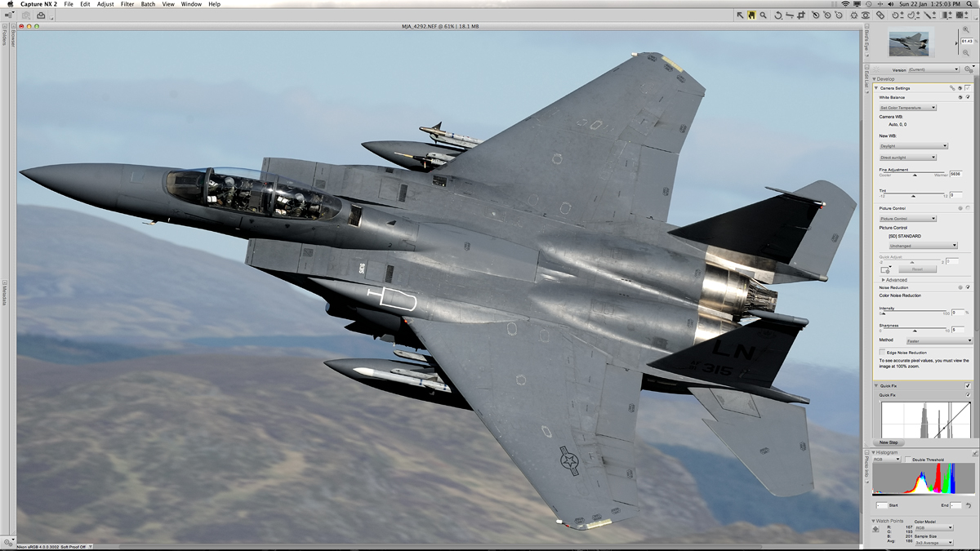Enable Double Threshold checkbox
The height and width of the screenshot is (551, 980).
click(908, 460)
